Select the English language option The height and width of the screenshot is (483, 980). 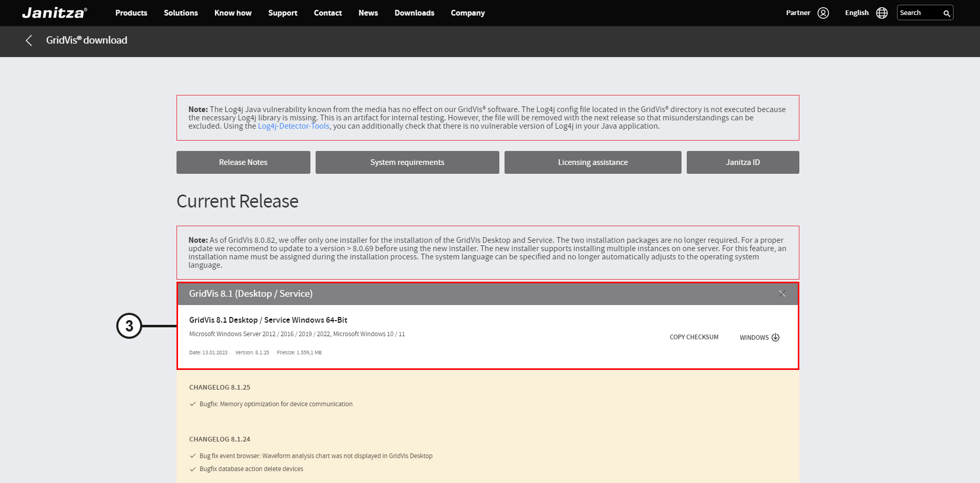(x=856, y=13)
